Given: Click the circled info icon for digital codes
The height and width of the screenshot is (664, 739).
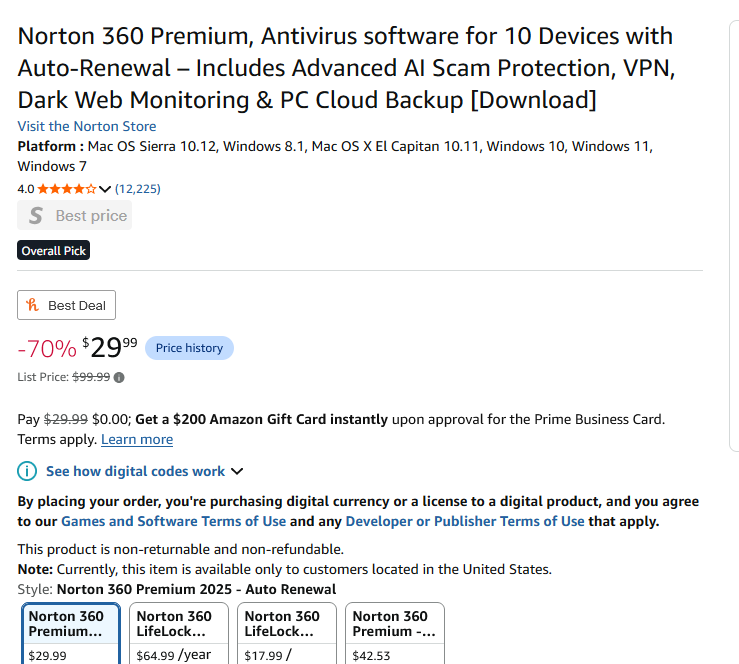Looking at the screenshot, I should pyautogui.click(x=27, y=471).
